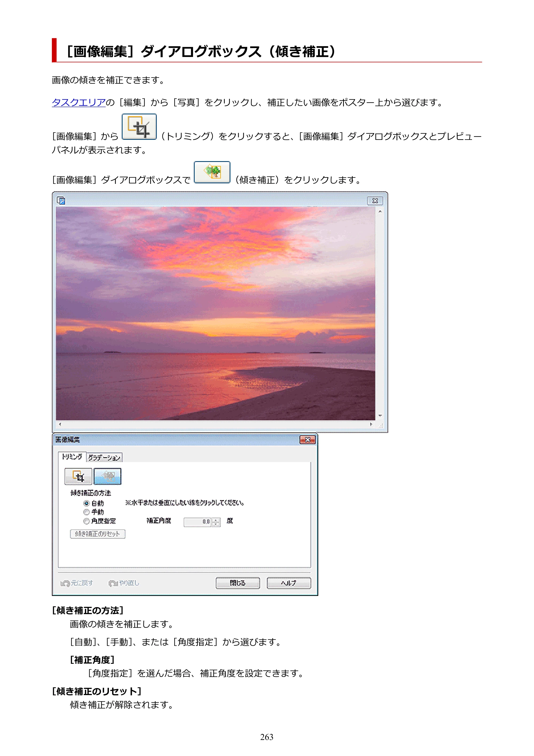Click the 傾き補正の方法 group label

coord(91,493)
